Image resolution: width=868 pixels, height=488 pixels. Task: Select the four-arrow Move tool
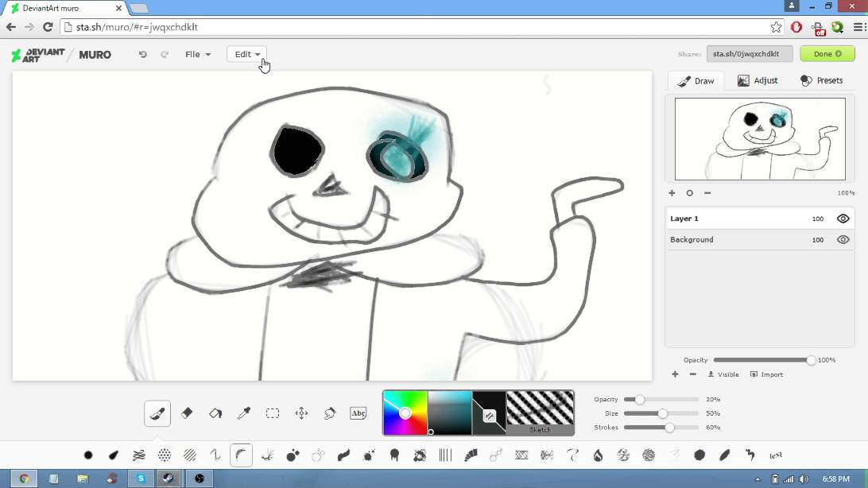(301, 412)
